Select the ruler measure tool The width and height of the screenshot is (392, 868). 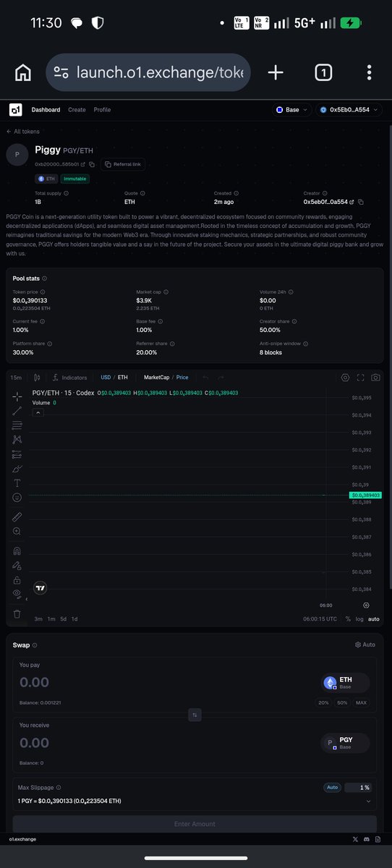[x=17, y=517]
